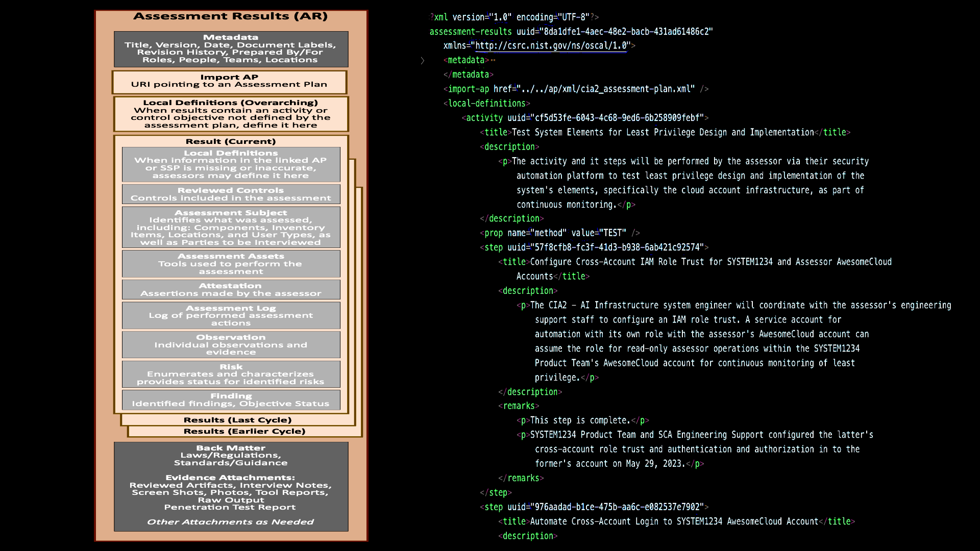Click the Assessment Assets block

[231, 264]
